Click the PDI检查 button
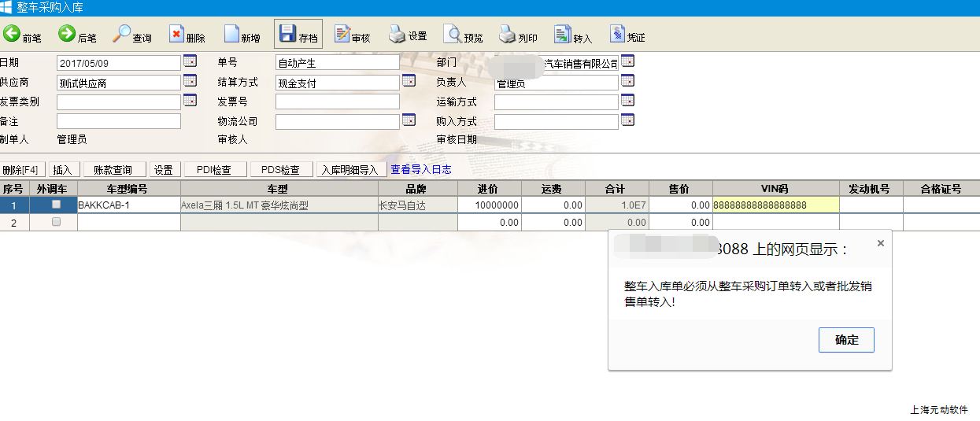980x421 pixels. (x=215, y=170)
